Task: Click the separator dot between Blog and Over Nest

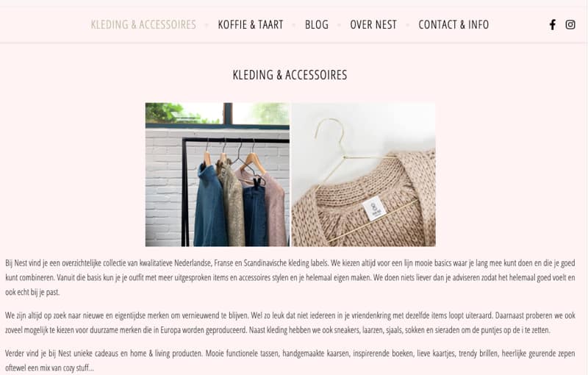Action: [x=340, y=25]
